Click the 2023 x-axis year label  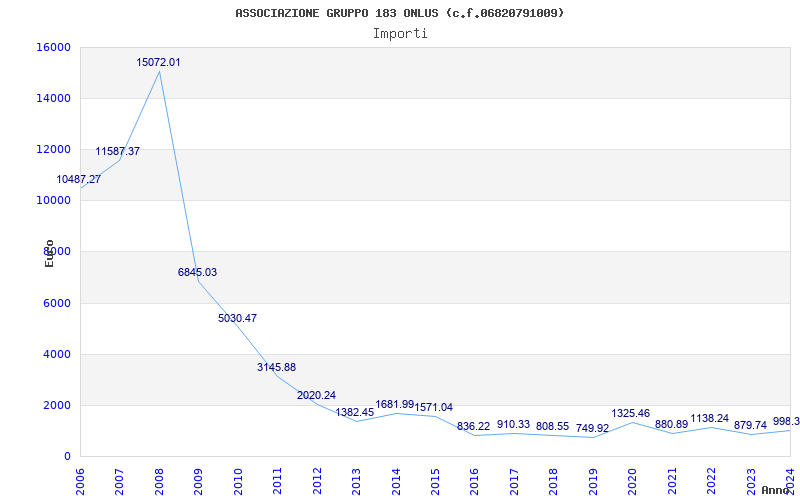751,481
